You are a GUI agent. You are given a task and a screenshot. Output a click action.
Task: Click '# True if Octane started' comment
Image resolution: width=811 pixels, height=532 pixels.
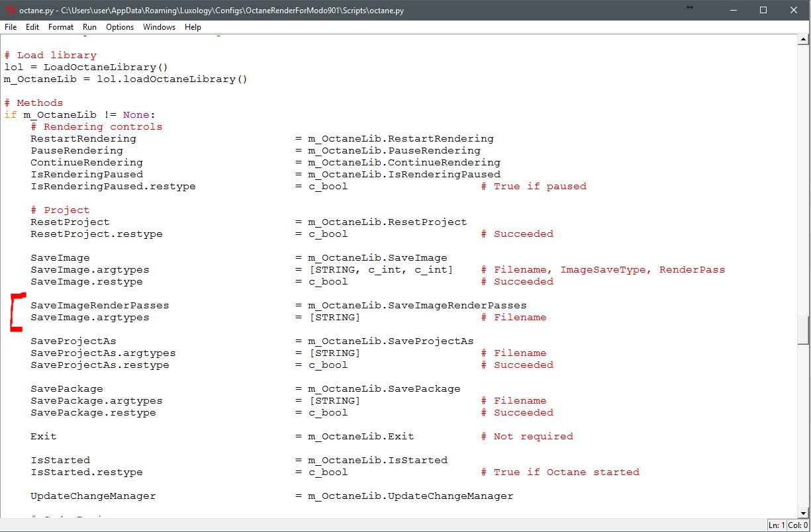pos(560,472)
